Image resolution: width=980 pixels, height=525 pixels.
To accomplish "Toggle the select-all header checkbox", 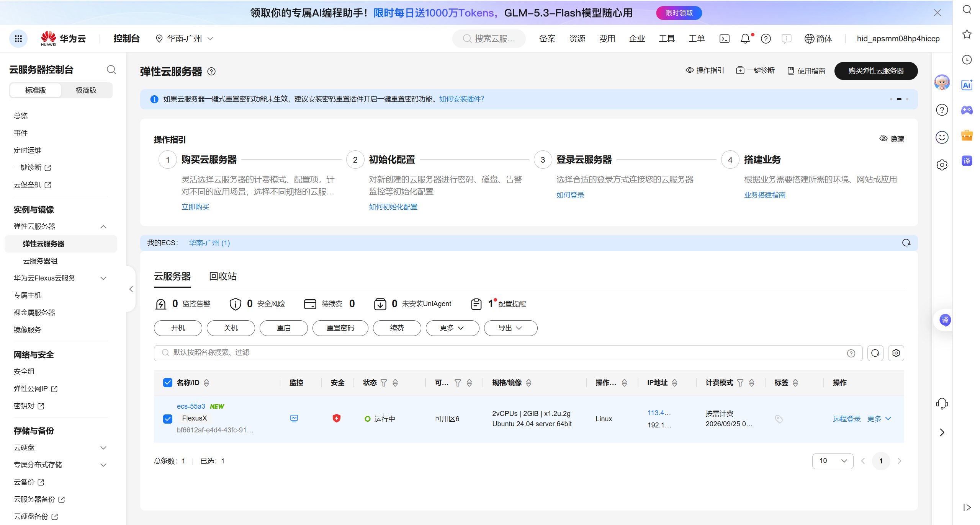I will pos(167,383).
